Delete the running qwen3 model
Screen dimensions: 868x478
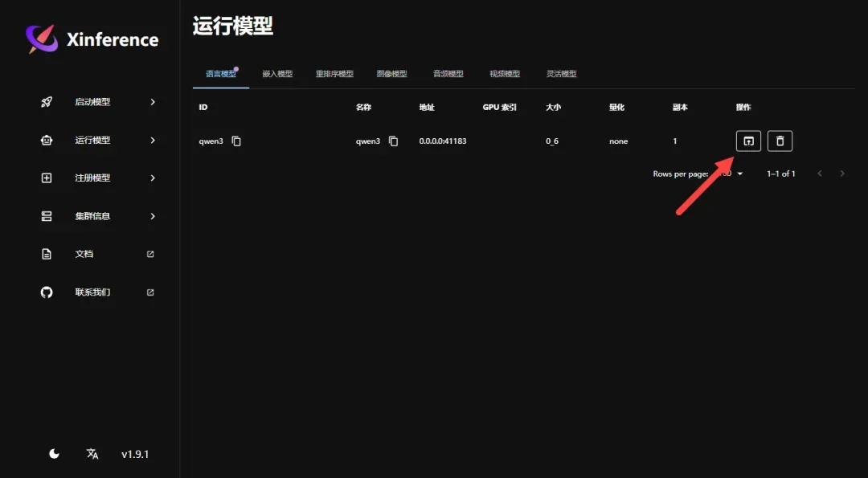click(x=780, y=141)
